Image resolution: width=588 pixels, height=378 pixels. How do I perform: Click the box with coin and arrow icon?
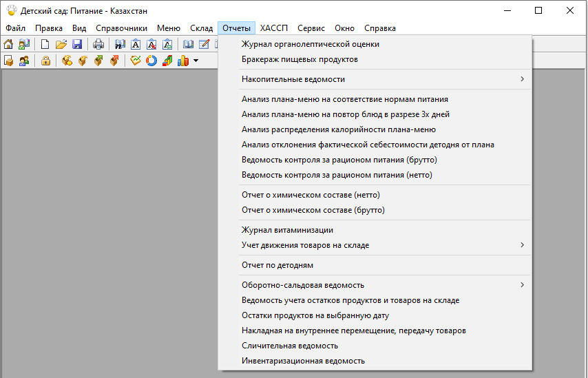[67, 61]
